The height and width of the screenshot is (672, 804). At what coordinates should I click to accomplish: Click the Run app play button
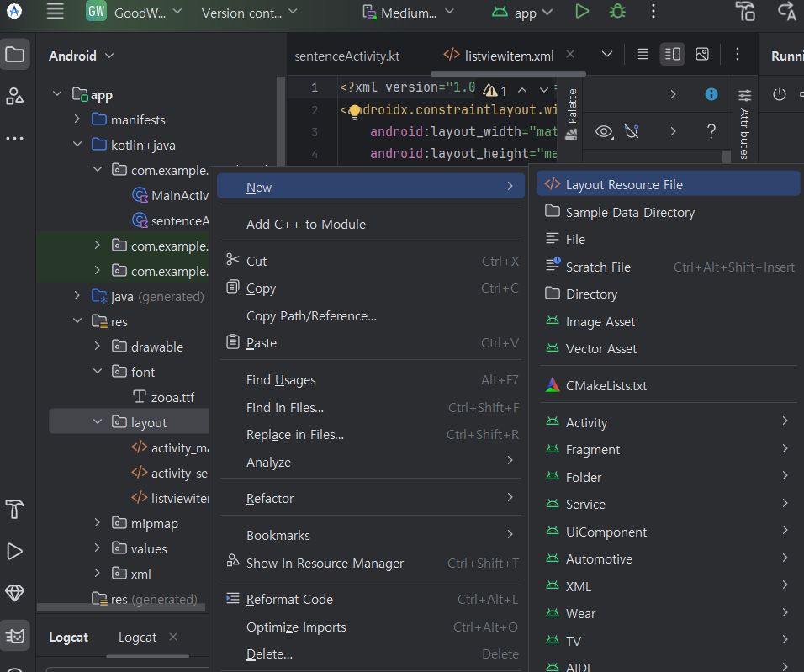(x=581, y=11)
